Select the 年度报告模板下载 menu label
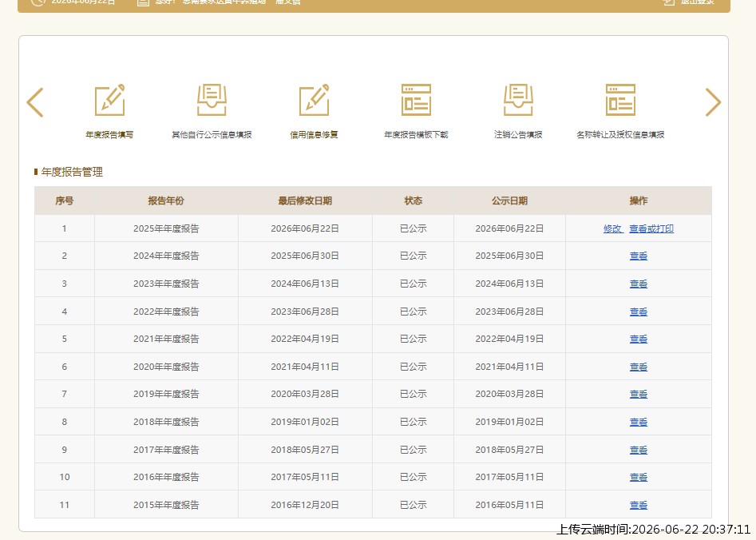756x540 pixels. click(x=416, y=135)
